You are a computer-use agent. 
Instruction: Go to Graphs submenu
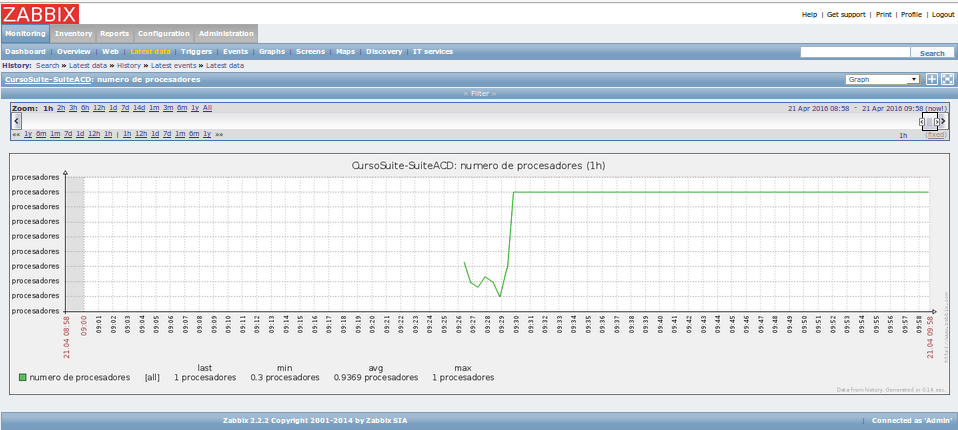(272, 52)
